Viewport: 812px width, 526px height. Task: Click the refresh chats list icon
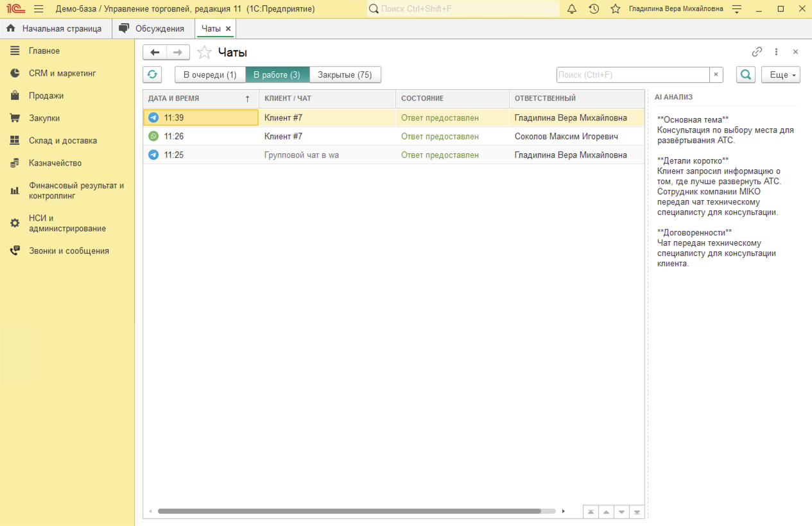(x=152, y=74)
